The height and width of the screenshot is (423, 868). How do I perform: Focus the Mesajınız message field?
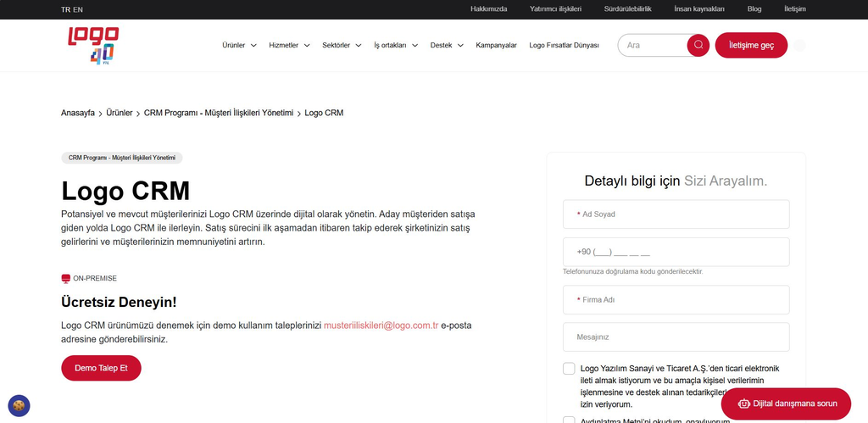[676, 337]
